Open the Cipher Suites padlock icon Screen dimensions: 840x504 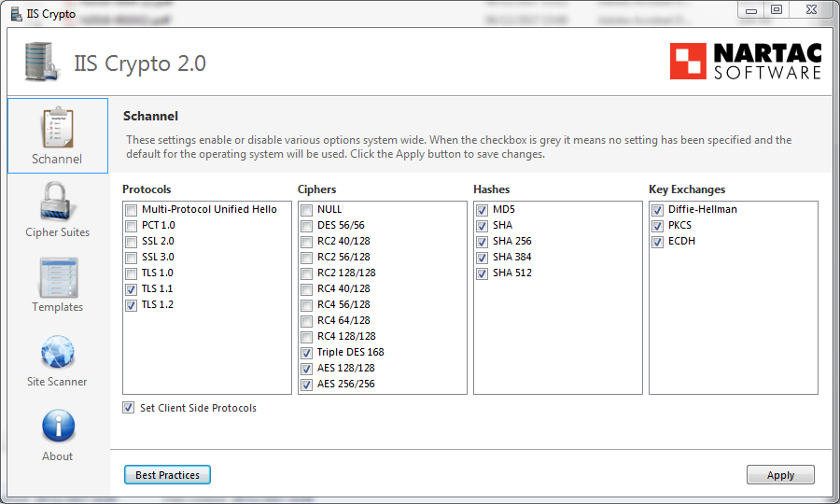(56, 202)
